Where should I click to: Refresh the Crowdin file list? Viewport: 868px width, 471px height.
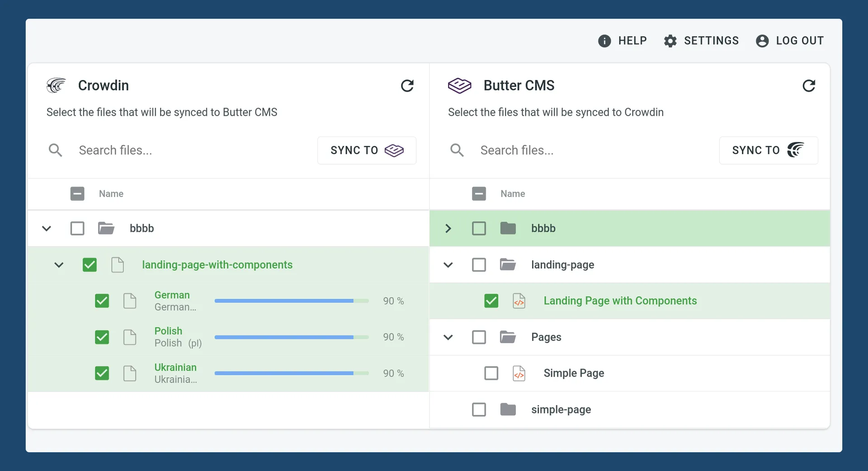click(407, 85)
